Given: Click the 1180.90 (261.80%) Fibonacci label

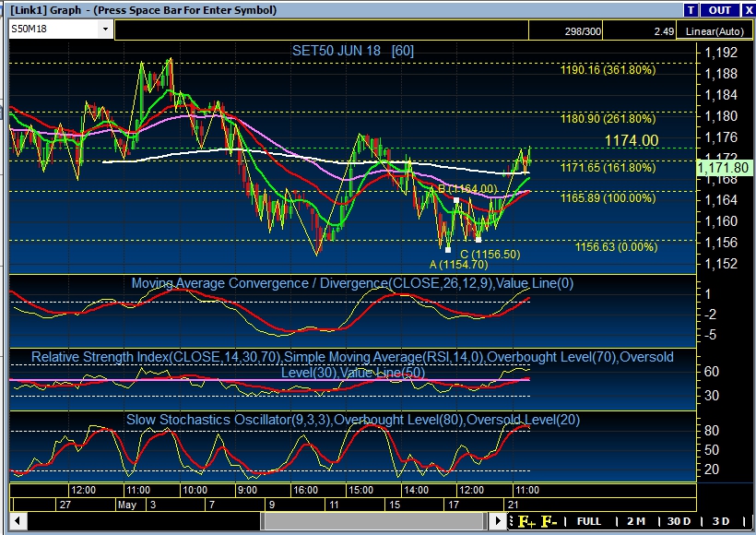Looking at the screenshot, I should tap(608, 119).
